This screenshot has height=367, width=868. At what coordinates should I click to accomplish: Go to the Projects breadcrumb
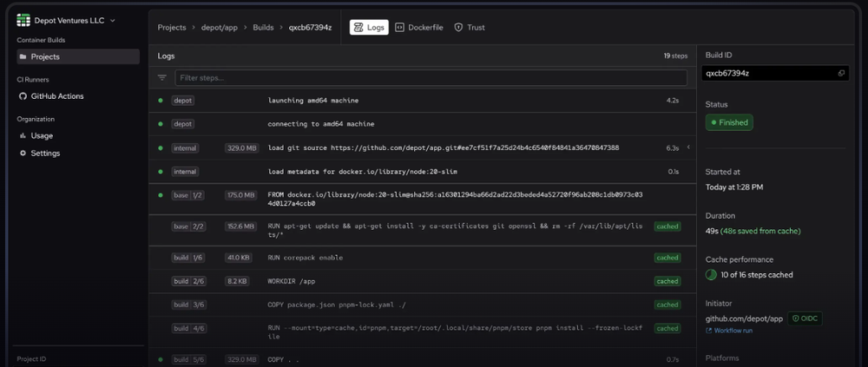tap(172, 27)
